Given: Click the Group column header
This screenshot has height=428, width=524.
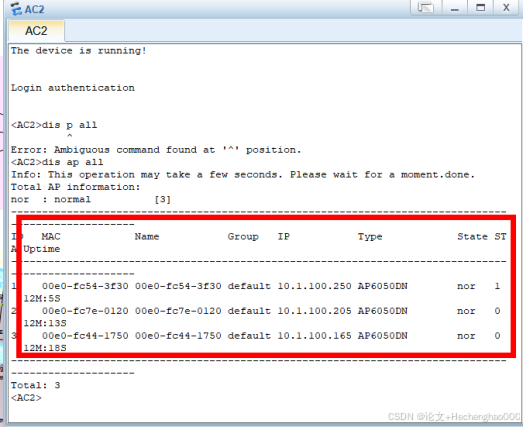Looking at the screenshot, I should click(243, 237).
